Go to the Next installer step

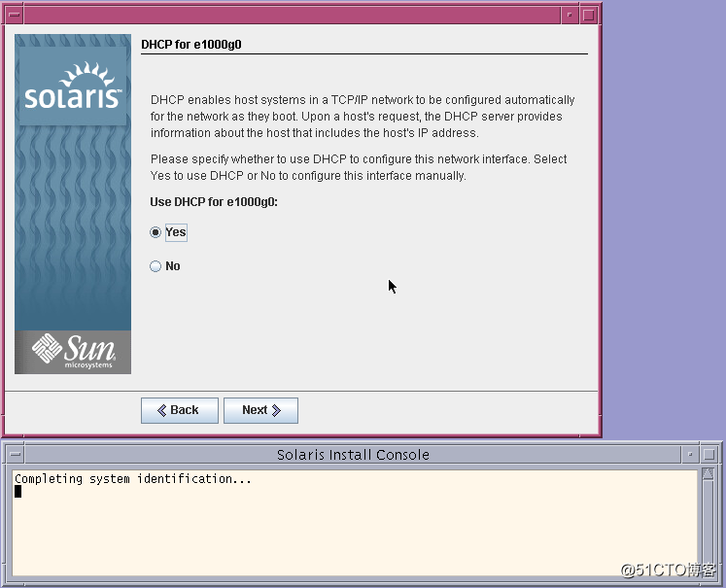(x=260, y=410)
